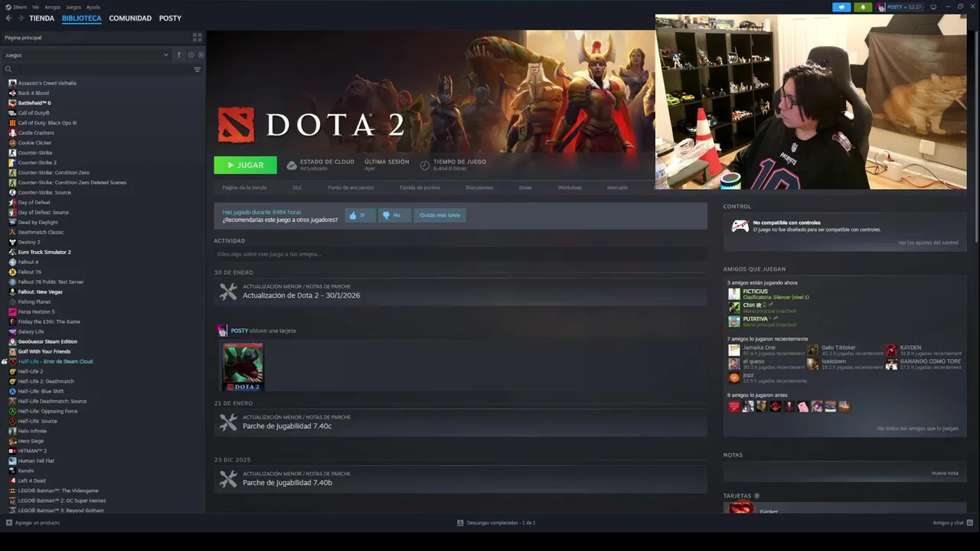This screenshot has width=980, height=551.
Task: Open Ver los ajustes del control link
Action: (x=928, y=243)
